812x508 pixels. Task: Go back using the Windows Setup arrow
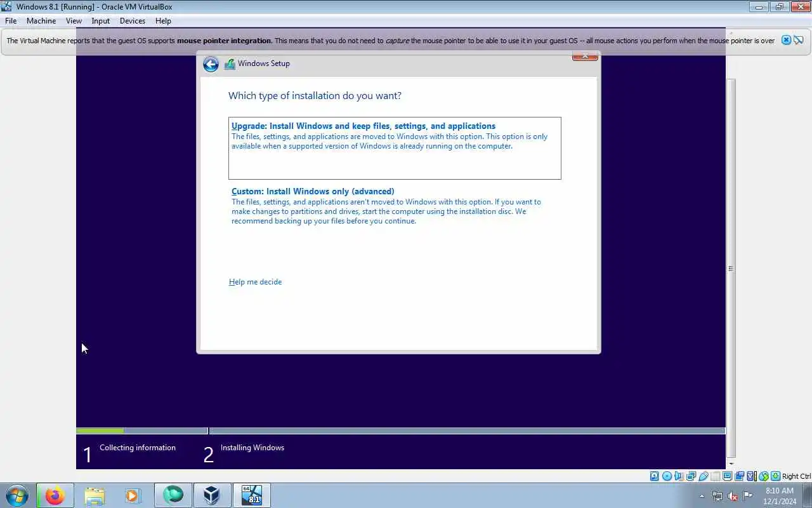tap(211, 64)
